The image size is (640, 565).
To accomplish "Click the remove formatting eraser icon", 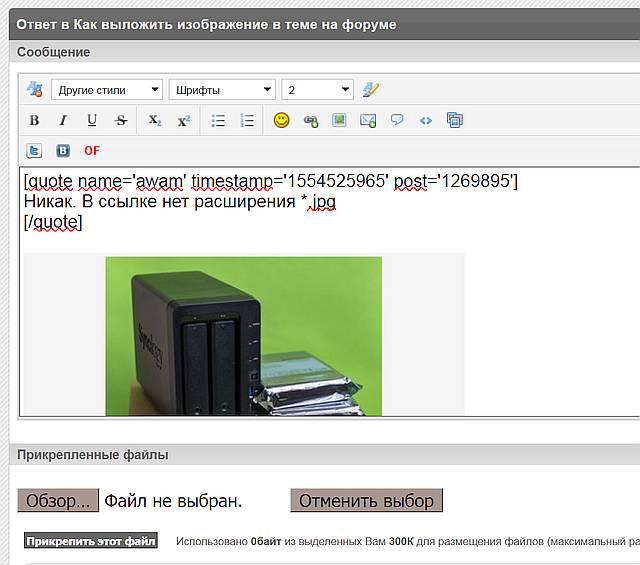I will click(370, 89).
